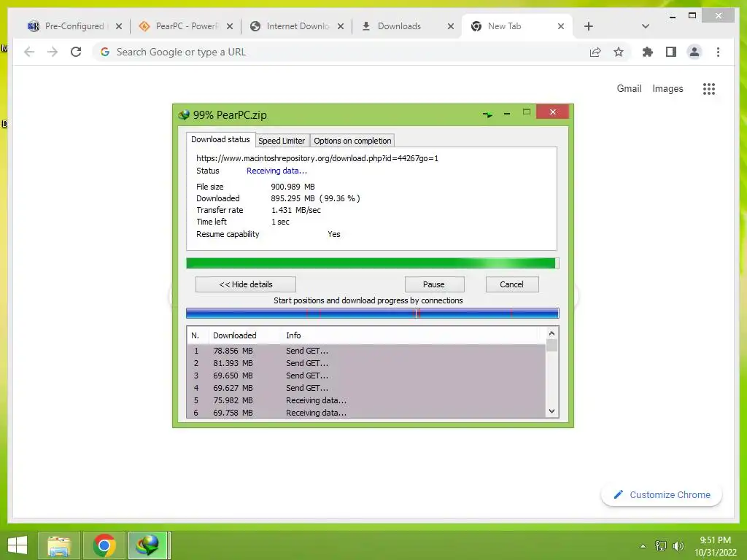This screenshot has height=560, width=747.
Task: Toggle Chrome side panel icon
Action: pyautogui.click(x=671, y=52)
